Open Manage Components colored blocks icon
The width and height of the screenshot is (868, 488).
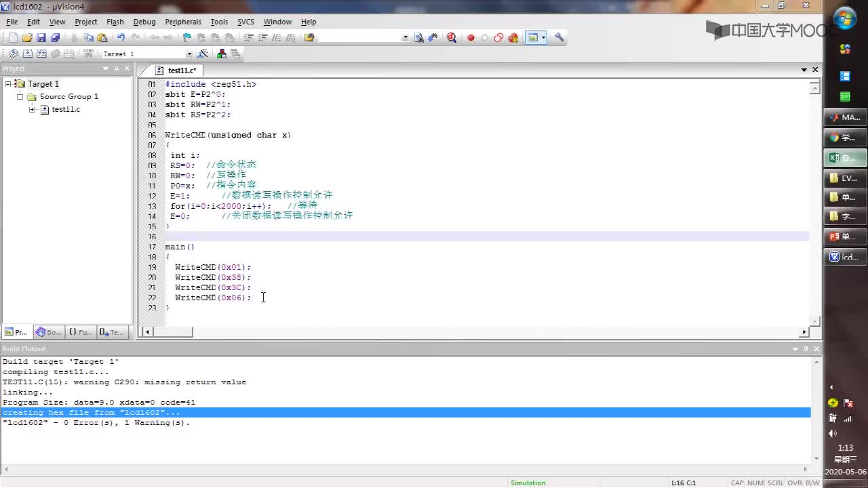221,54
